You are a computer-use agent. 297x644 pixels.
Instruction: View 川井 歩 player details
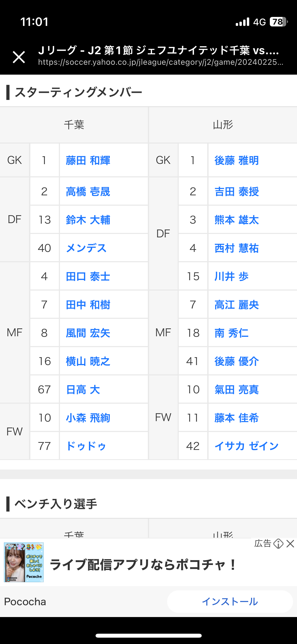pos(232,277)
